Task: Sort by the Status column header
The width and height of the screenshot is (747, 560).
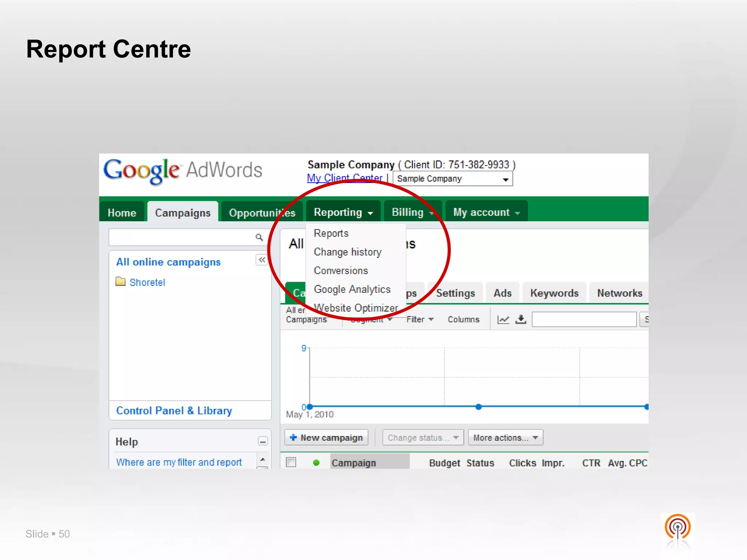Action: pyautogui.click(x=480, y=463)
